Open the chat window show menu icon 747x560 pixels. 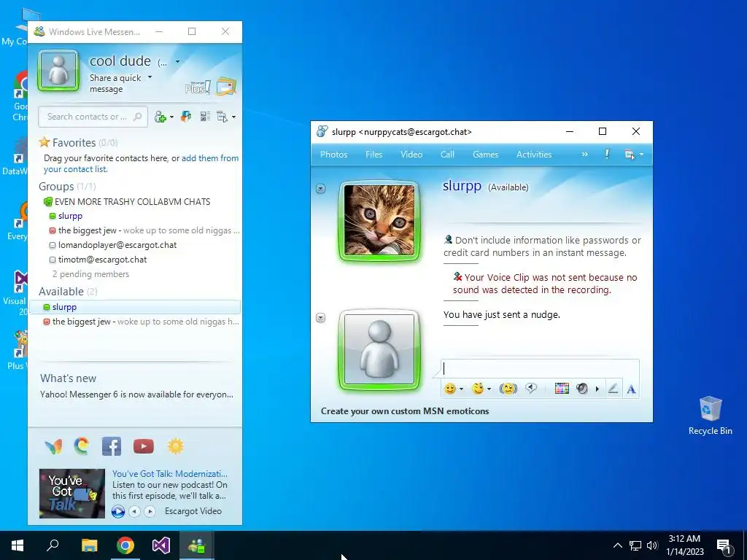(630, 155)
